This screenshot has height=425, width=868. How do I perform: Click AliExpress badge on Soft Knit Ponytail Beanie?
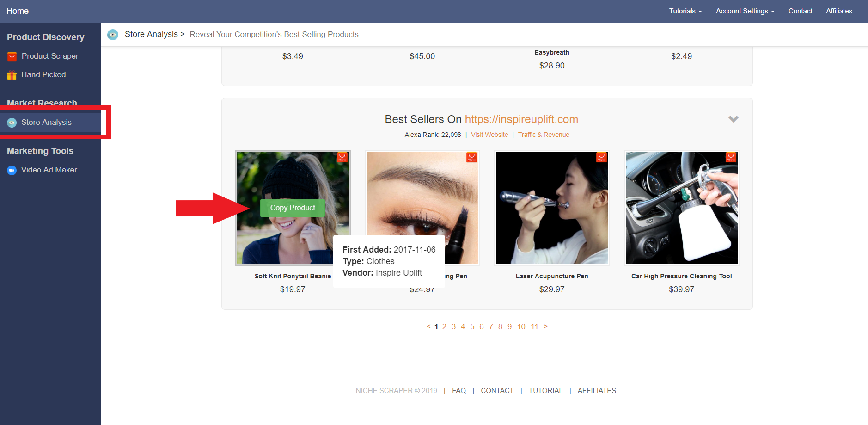[x=342, y=157]
